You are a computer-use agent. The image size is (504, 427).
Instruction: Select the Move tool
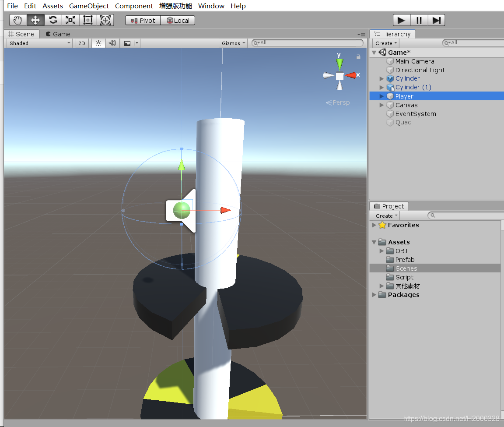(x=35, y=20)
